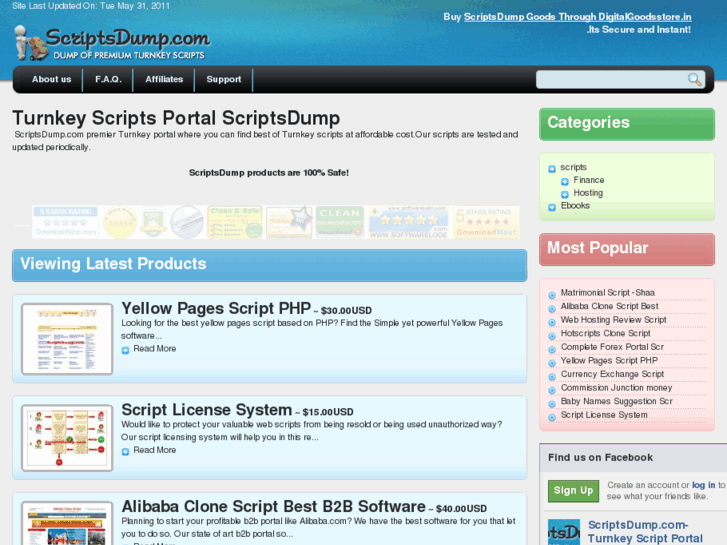Click bullet icon beside Currency Exchange Script

[552, 377]
